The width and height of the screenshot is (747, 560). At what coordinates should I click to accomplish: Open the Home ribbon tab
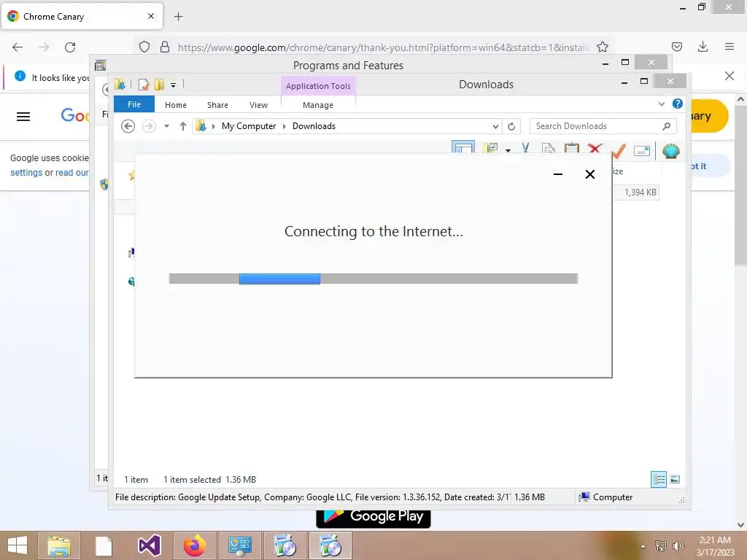tap(175, 105)
